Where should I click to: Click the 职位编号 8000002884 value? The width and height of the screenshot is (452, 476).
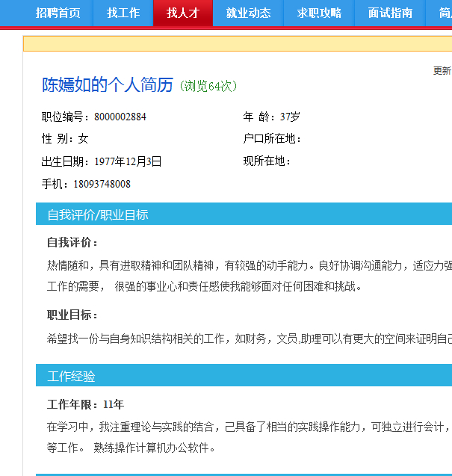click(x=120, y=117)
